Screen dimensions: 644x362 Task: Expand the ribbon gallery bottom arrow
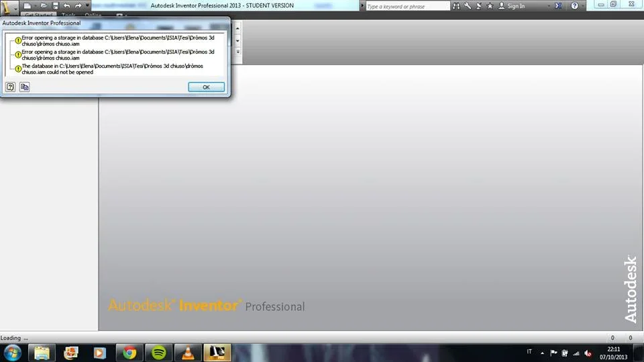237,52
